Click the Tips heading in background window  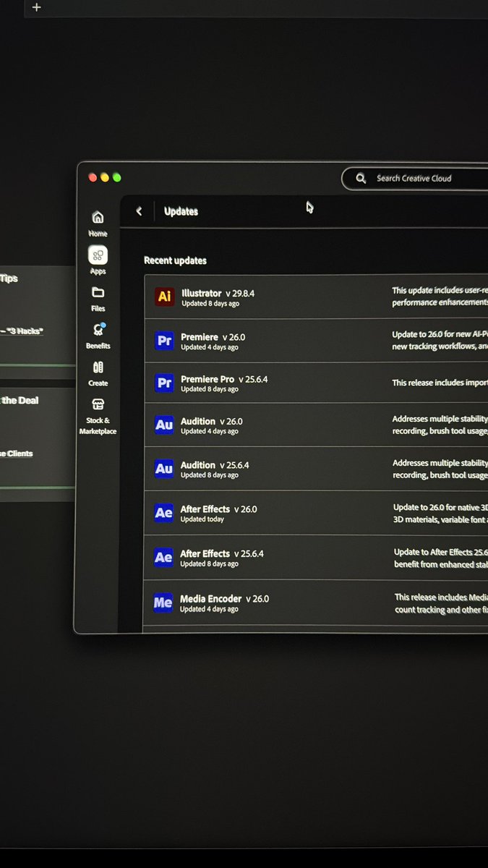pos(9,278)
